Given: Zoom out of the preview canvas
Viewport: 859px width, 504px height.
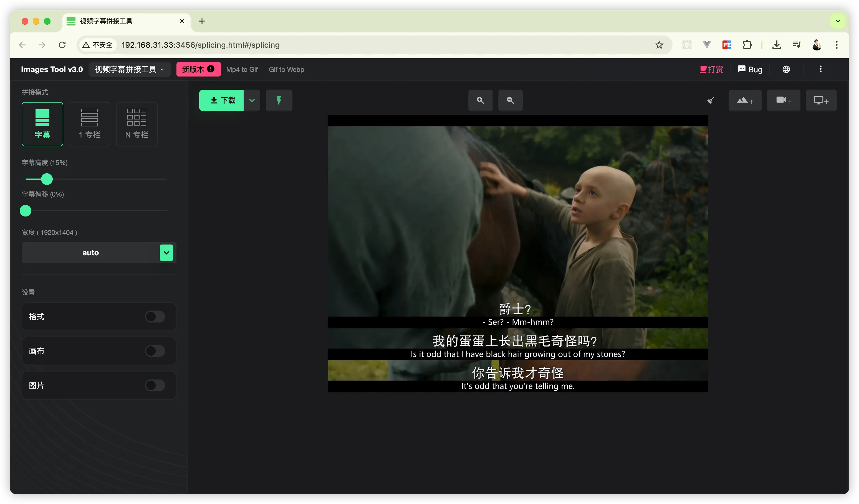Looking at the screenshot, I should 510,100.
